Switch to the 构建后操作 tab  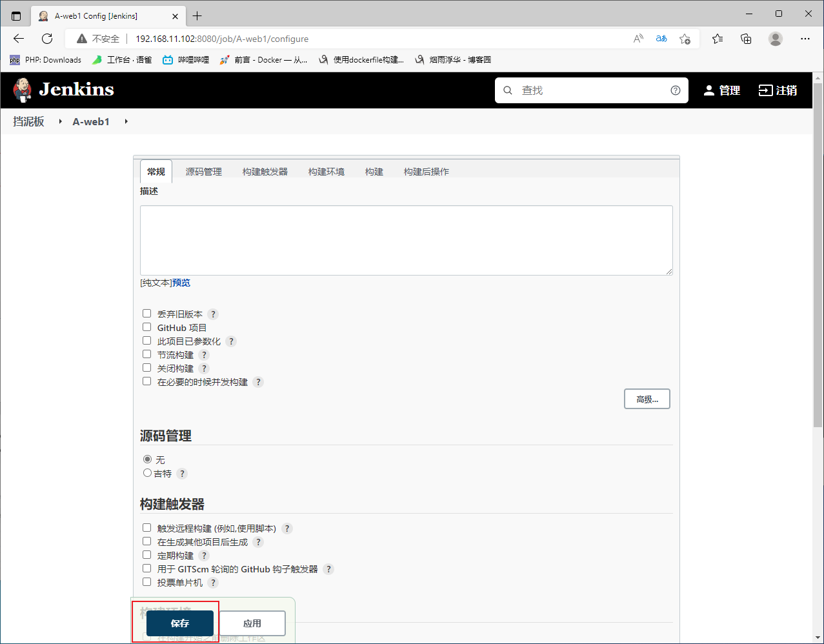(427, 172)
